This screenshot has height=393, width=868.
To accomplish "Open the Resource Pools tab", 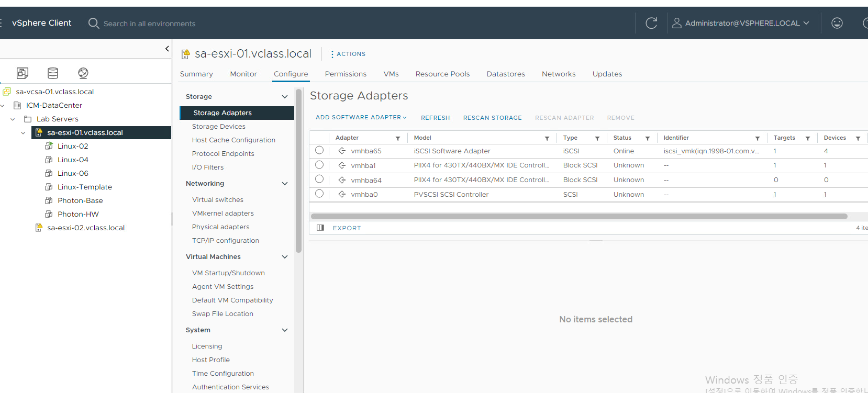I will click(x=442, y=74).
